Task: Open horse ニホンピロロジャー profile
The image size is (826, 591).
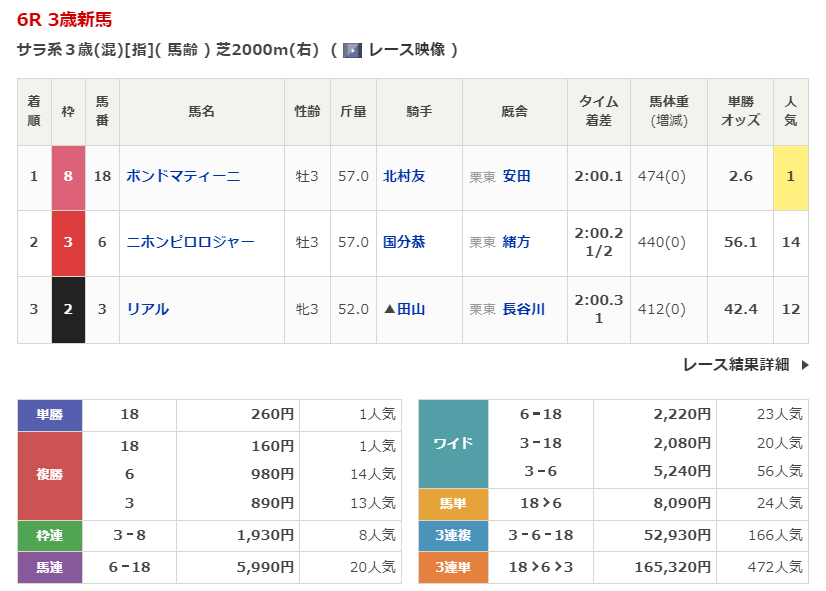Action: [190, 242]
